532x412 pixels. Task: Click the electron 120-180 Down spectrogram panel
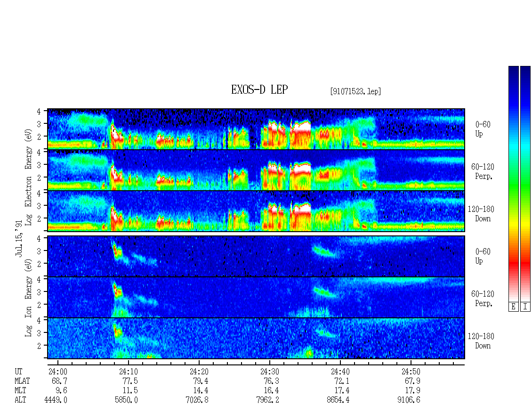point(256,211)
